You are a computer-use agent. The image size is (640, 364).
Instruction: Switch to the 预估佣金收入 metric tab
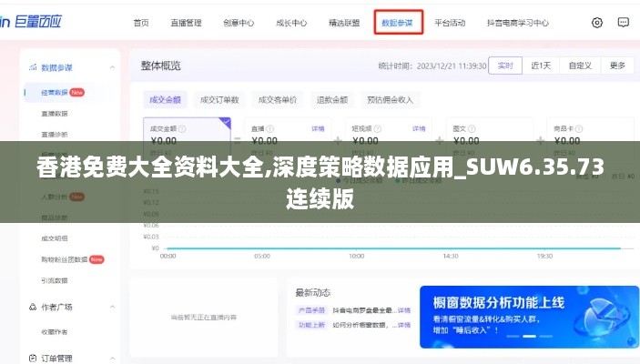[x=391, y=100]
